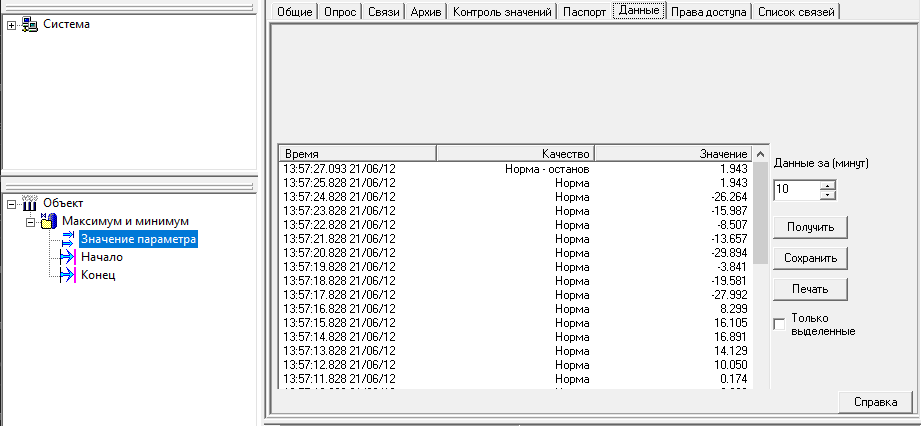This screenshot has height=426, width=921.
Task: Select Максимум и минимум tree label
Action: (x=126, y=222)
